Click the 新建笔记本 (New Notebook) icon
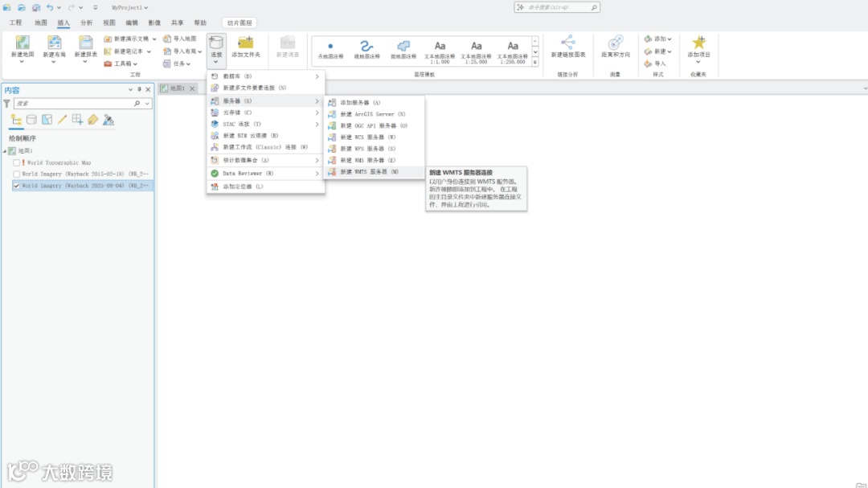 coord(108,51)
